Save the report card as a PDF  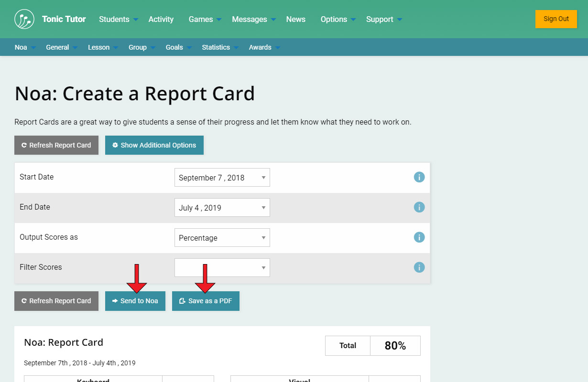click(206, 301)
